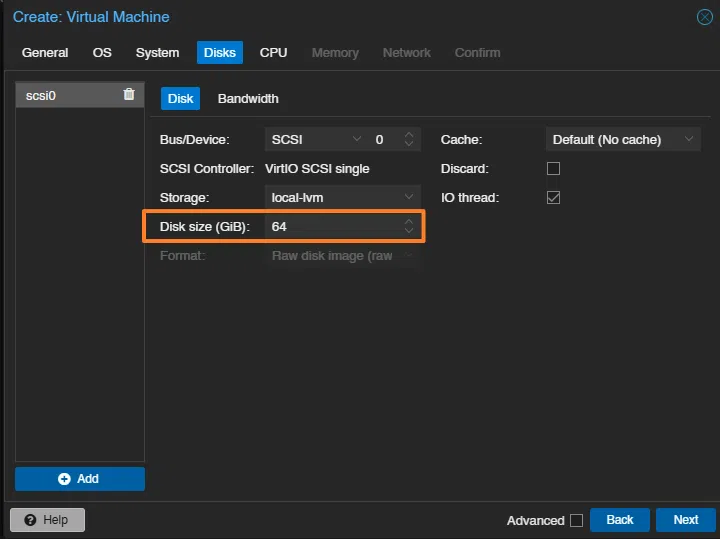Open the Storage local-lvm dropdown
Viewport: 720px width, 539px height.
[x=409, y=198]
